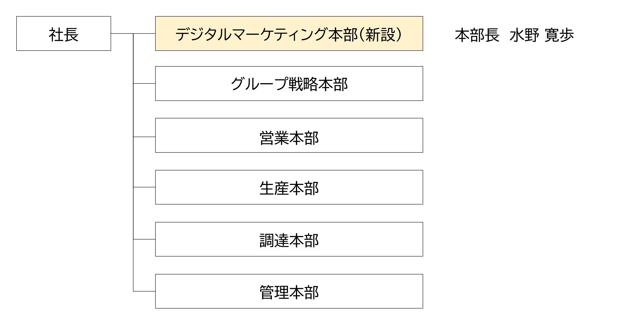644x330 pixels.
Task: Select the connector line entering 管理本部
Action: pos(144,291)
